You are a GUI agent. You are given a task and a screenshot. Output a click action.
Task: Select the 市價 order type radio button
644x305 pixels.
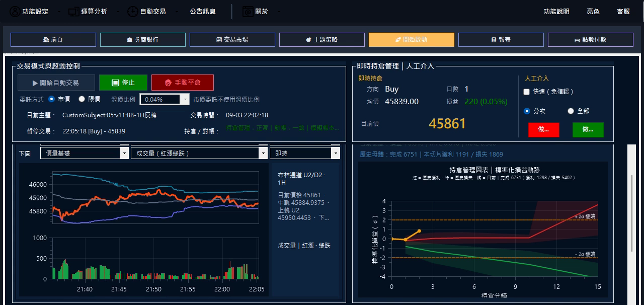(51, 99)
